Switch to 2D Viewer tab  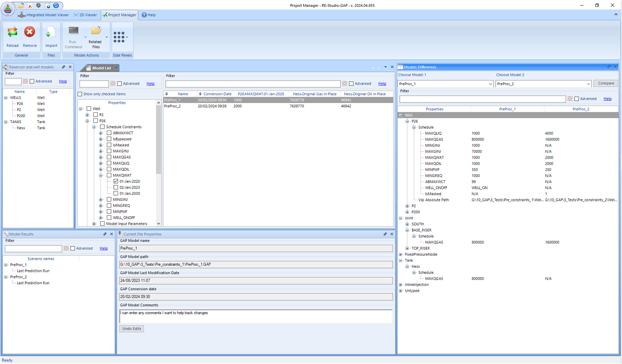pyautogui.click(x=85, y=15)
